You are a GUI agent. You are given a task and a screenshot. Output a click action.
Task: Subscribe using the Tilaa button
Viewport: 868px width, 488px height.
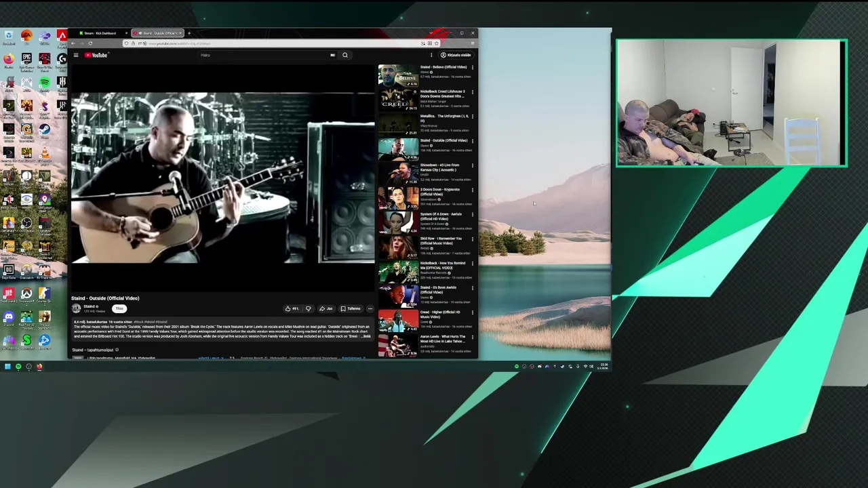tap(119, 308)
